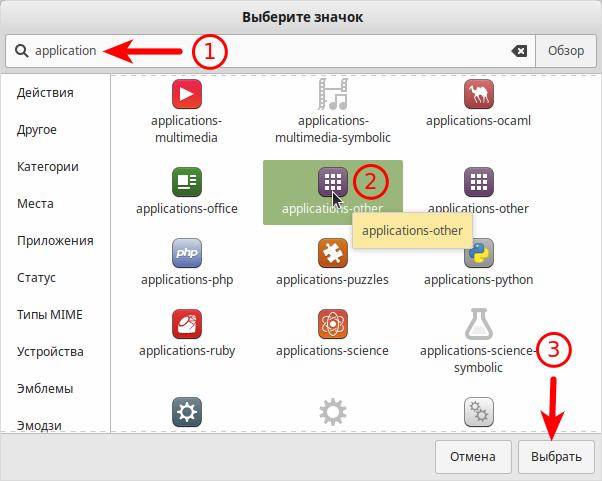Select the applications-multimedia play icon
The image size is (602, 481).
(187, 94)
